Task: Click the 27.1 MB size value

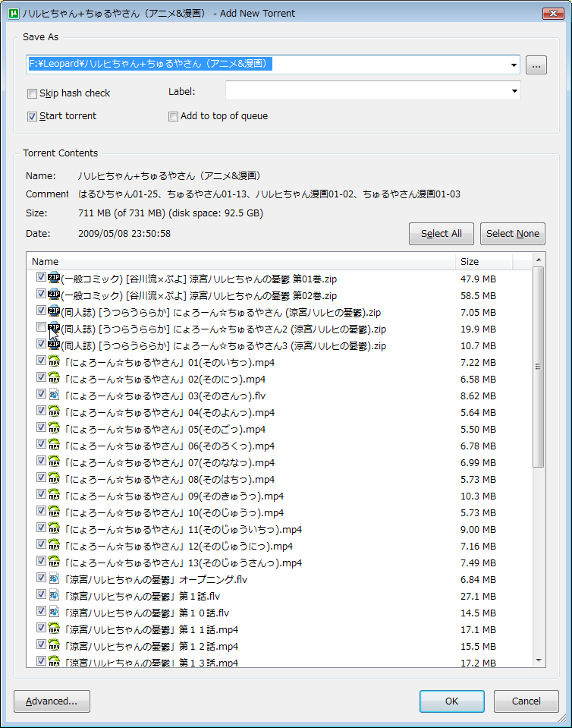Action: point(478,597)
